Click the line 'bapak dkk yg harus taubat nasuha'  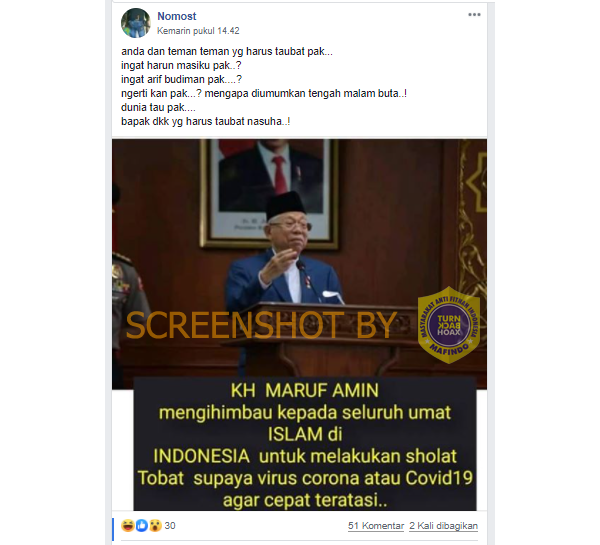point(205,121)
